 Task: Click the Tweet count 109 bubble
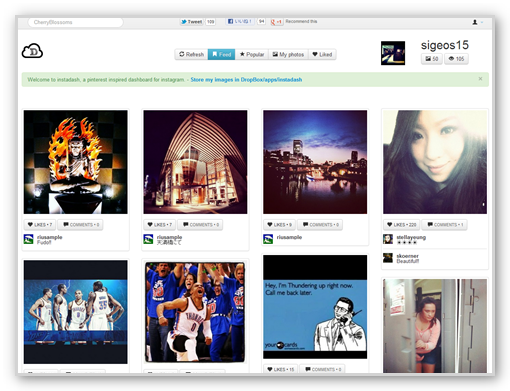[210, 22]
